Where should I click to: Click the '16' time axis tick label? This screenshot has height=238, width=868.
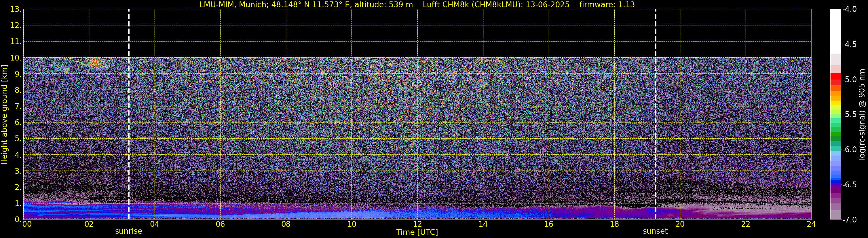549,224
